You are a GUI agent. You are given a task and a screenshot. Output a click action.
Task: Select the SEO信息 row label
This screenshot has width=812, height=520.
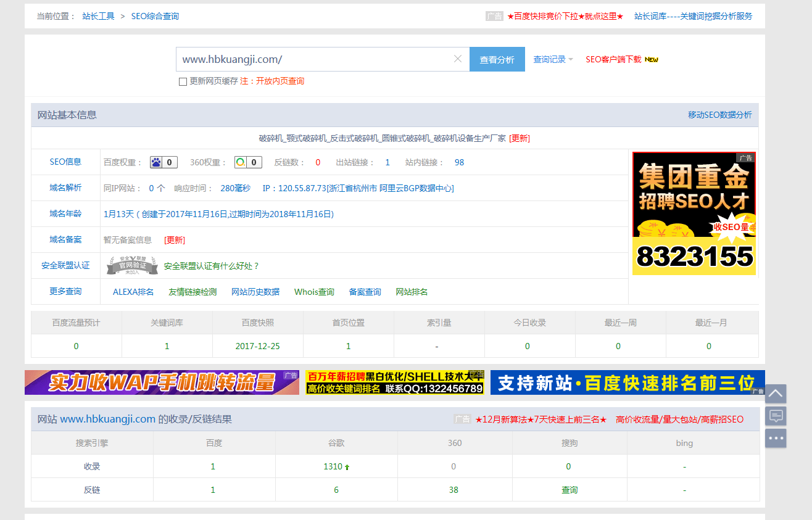pyautogui.click(x=65, y=162)
